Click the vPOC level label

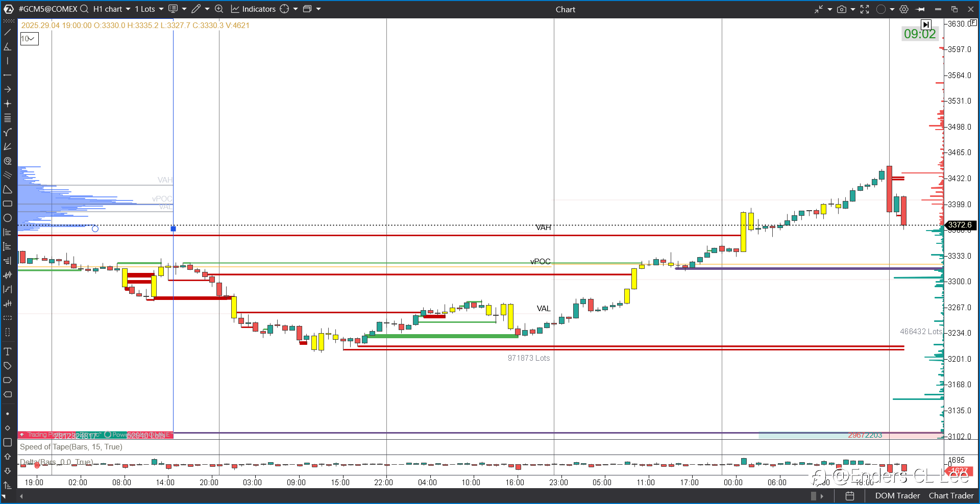[x=541, y=261]
